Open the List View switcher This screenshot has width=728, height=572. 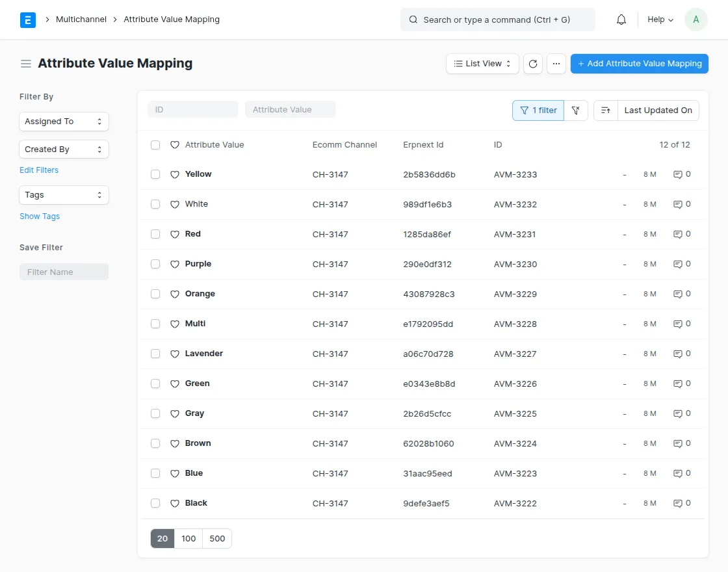482,64
